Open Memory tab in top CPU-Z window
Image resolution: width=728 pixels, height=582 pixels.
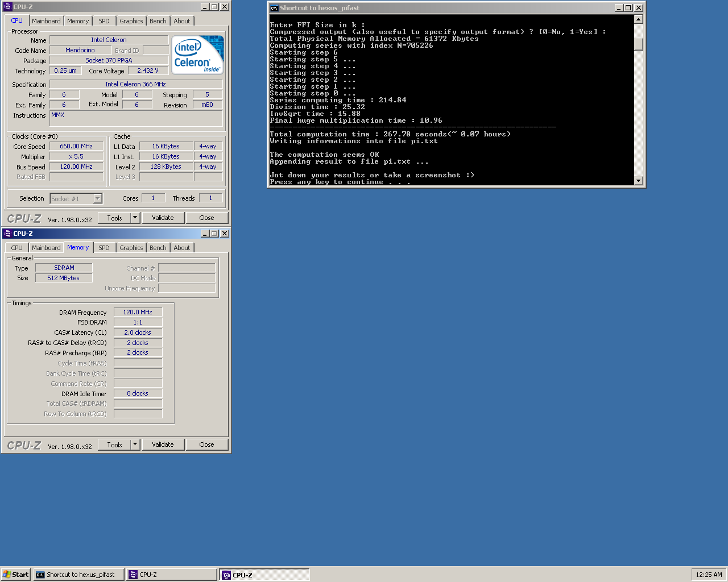point(78,21)
